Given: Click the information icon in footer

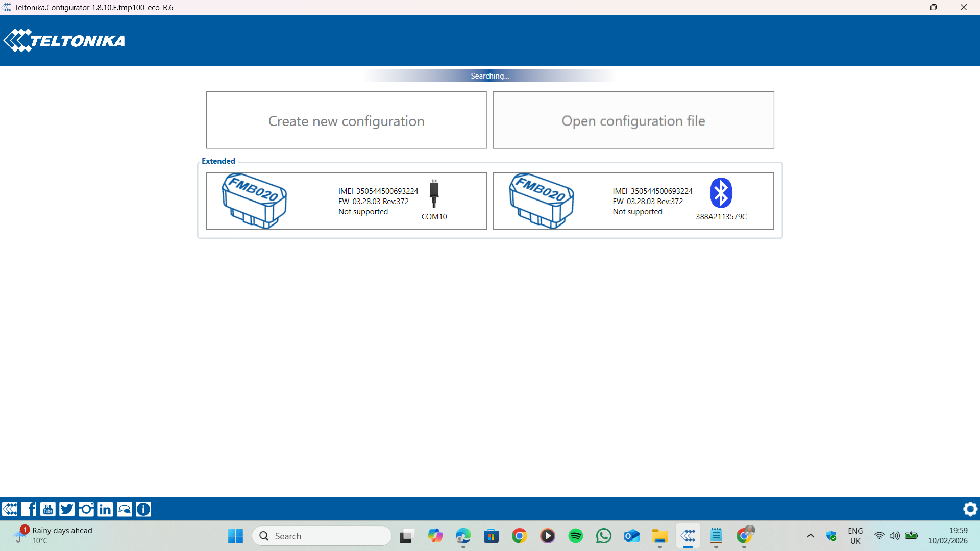Looking at the screenshot, I should point(143,509).
